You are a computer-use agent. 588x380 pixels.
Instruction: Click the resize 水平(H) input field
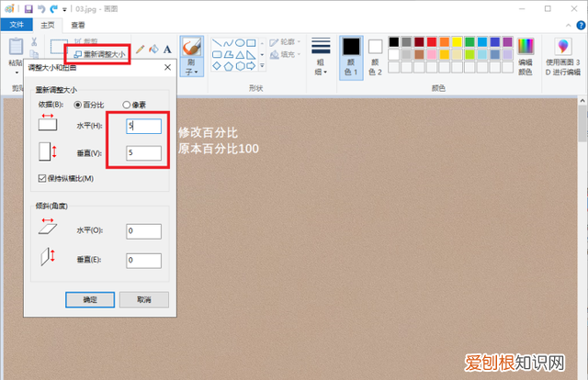144,127
